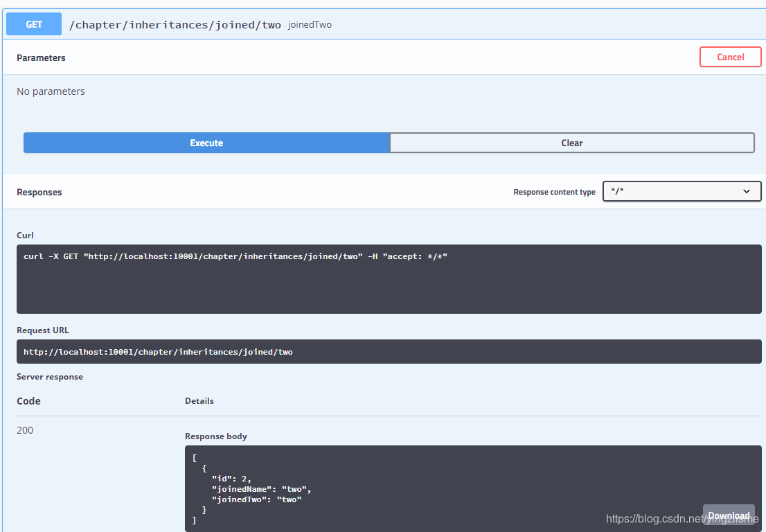
Task: Click the "joinedName": "two" line in response
Action: [261, 489]
